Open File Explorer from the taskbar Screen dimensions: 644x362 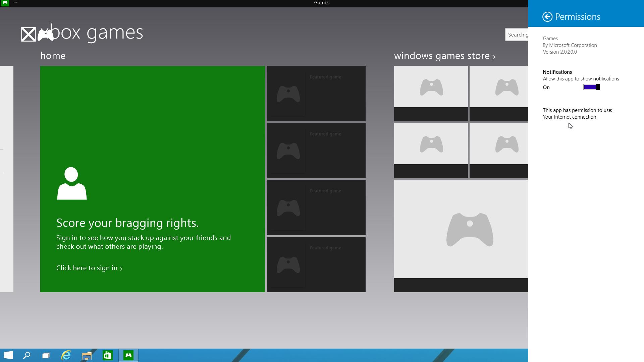[x=87, y=355]
